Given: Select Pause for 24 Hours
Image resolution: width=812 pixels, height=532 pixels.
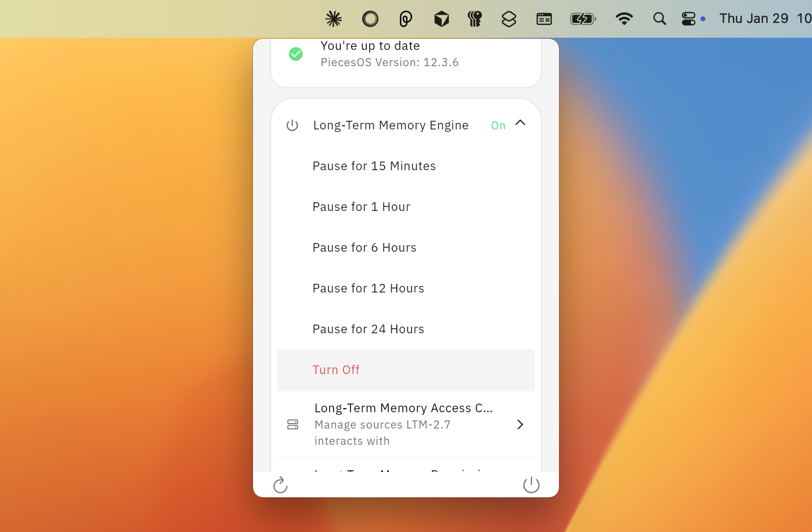Looking at the screenshot, I should (405, 329).
